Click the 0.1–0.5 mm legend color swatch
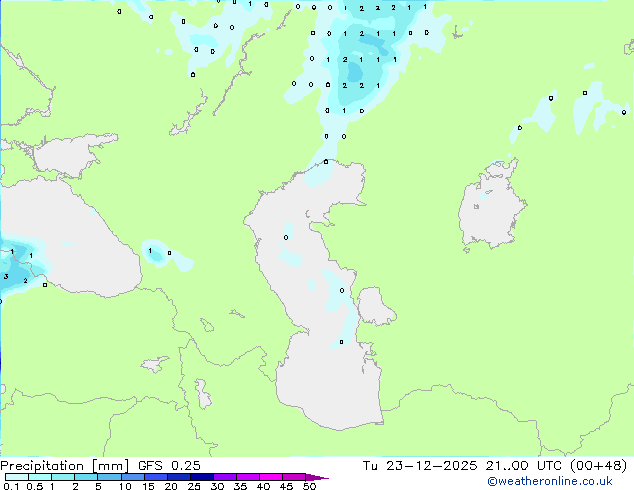The width and height of the screenshot is (634, 490). coord(17,477)
